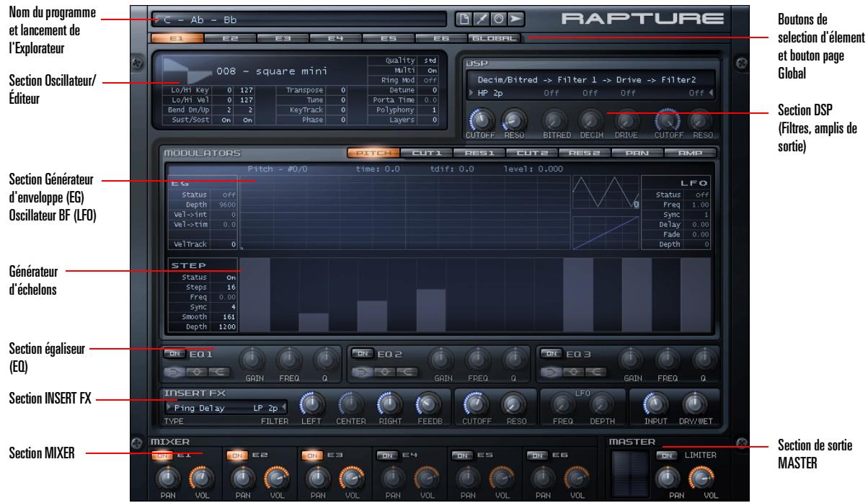The width and height of the screenshot is (868, 503).
Task: Open the GLOBAL page tab
Action: (495, 37)
